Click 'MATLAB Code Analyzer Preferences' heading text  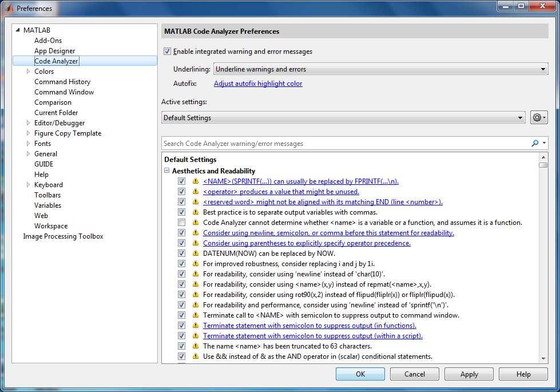click(222, 31)
